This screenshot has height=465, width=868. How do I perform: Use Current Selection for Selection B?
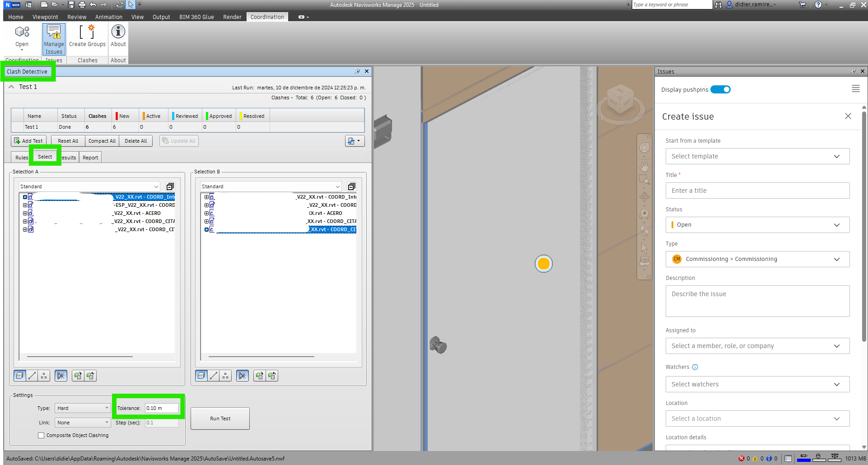click(260, 376)
